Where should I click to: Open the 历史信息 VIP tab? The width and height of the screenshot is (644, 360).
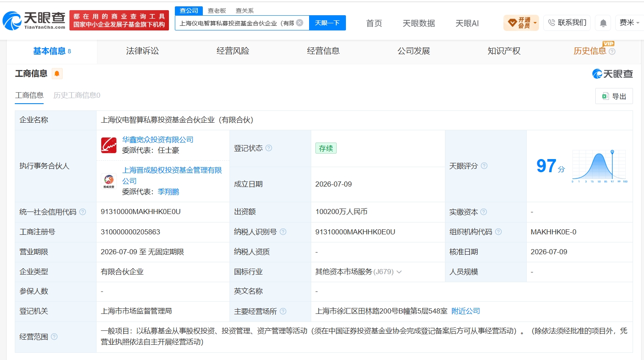590,51
